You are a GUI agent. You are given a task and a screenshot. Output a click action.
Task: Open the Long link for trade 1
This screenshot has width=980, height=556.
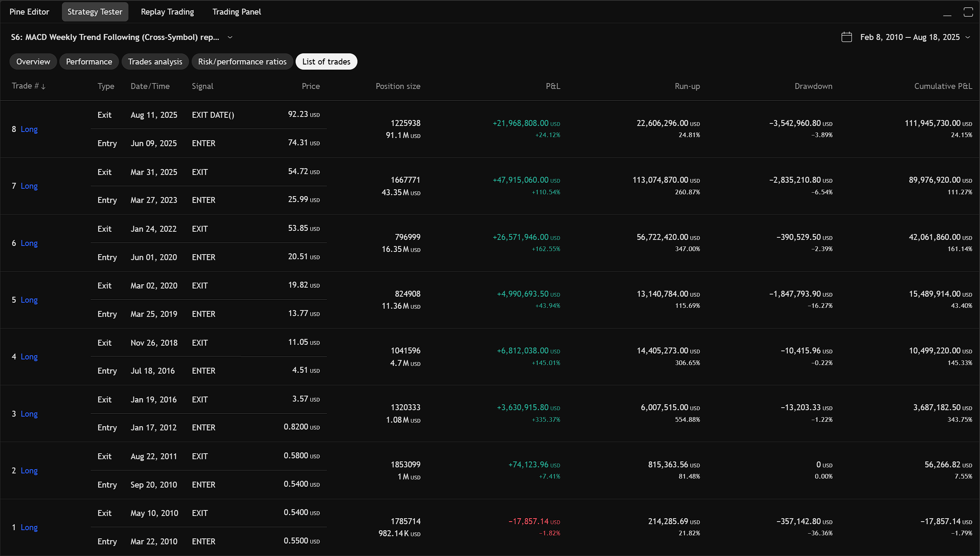[x=29, y=527]
